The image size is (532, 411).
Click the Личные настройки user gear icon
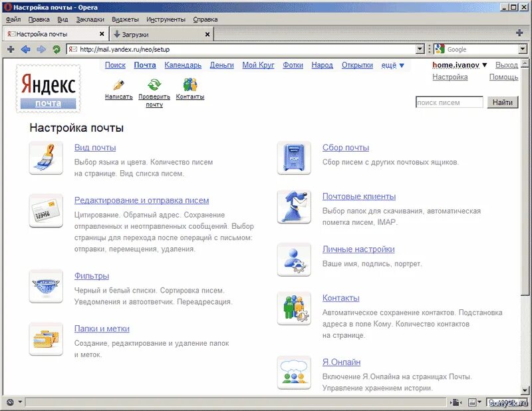tap(294, 259)
